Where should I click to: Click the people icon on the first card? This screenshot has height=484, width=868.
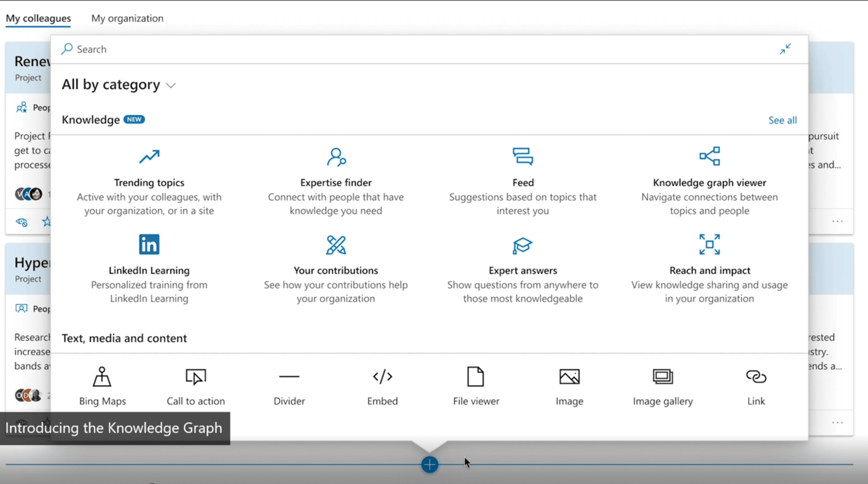[x=22, y=107]
